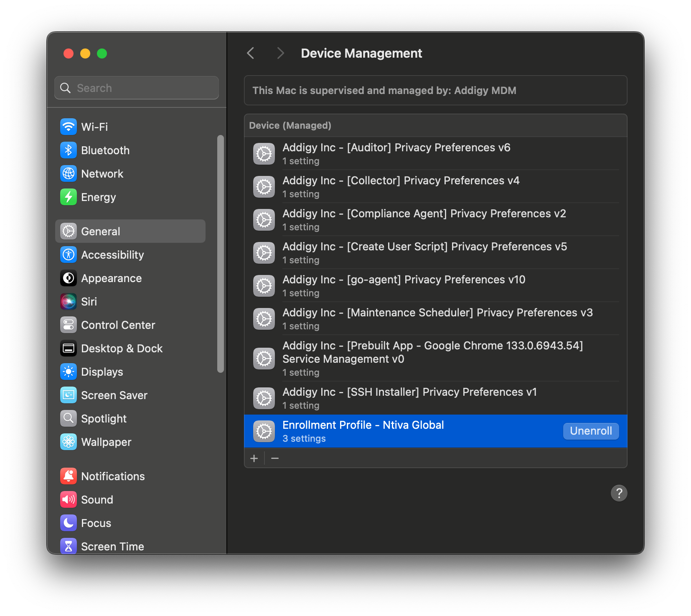Select Enrollment Profile - Ntiva Global row

click(436, 431)
